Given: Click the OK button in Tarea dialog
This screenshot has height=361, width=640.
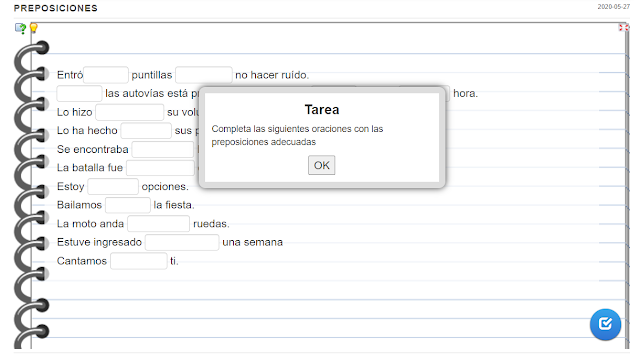Looking at the screenshot, I should (x=321, y=165).
